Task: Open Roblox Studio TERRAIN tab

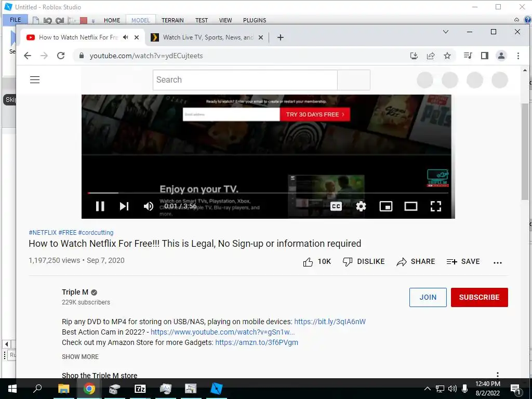Action: pos(172,20)
